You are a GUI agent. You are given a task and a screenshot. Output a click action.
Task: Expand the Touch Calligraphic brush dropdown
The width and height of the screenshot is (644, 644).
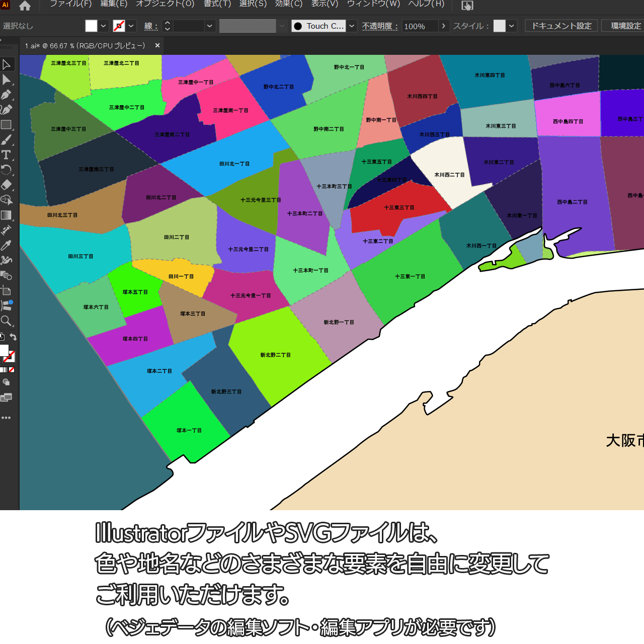tap(352, 26)
